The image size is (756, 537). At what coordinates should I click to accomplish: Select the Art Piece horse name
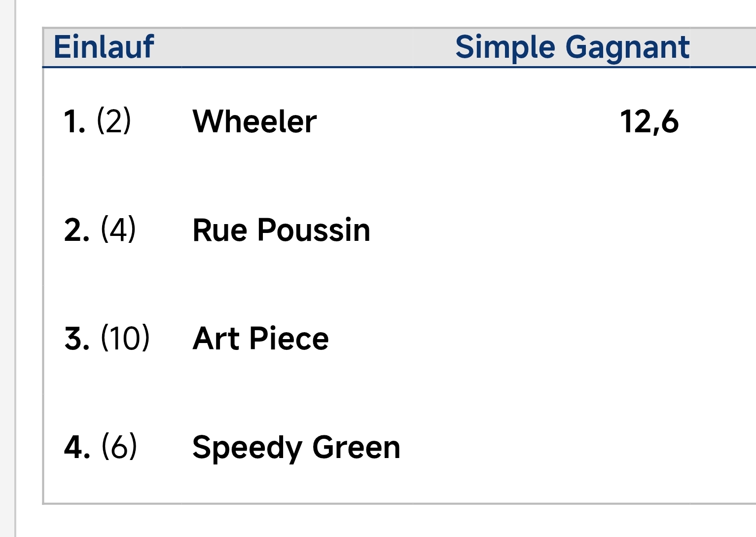260,339
